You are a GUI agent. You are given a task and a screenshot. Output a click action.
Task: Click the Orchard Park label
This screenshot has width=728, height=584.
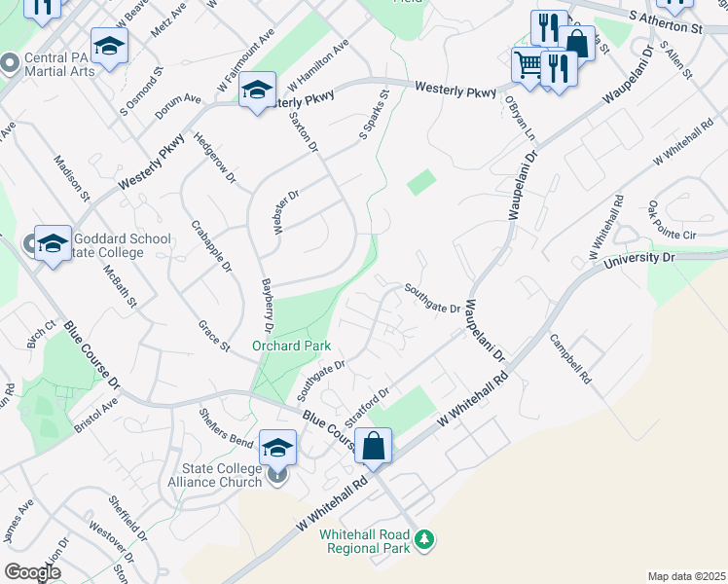coord(292,346)
